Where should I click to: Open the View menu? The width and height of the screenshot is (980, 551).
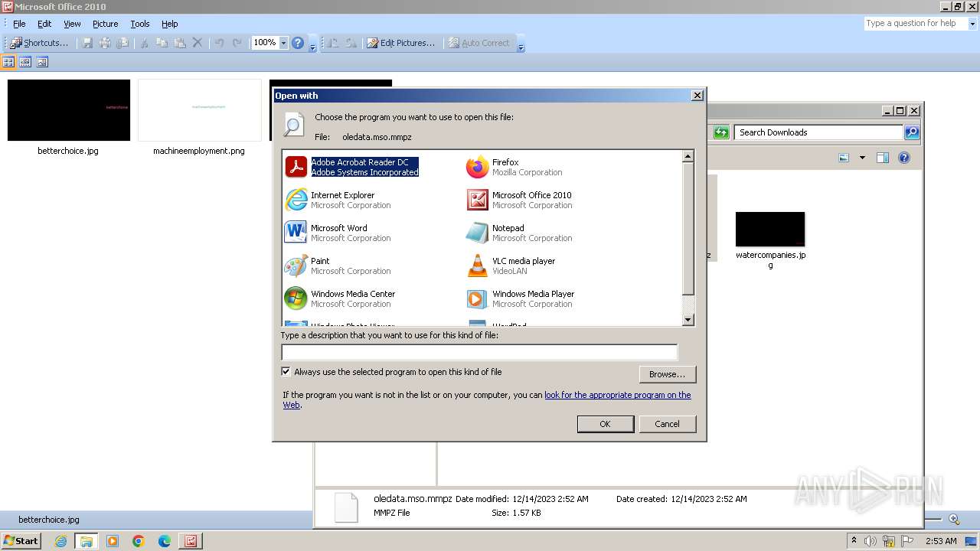tap(72, 24)
